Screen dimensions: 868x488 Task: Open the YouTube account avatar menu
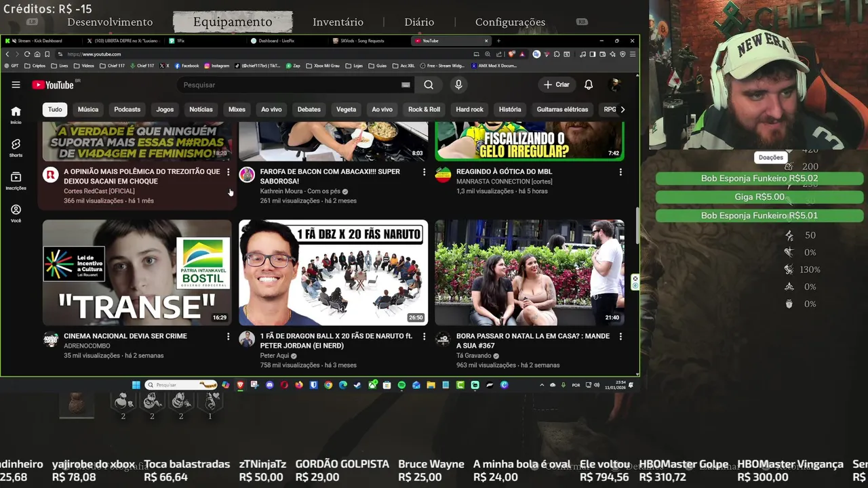pyautogui.click(x=615, y=85)
